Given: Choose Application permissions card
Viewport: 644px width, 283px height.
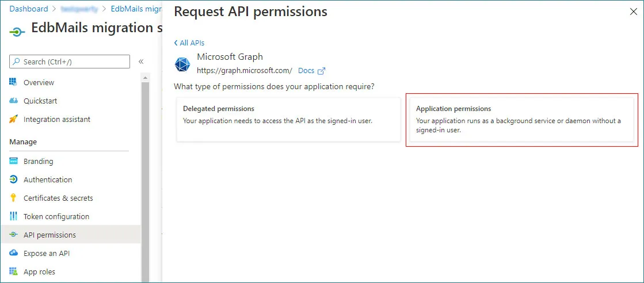Looking at the screenshot, I should (521, 120).
